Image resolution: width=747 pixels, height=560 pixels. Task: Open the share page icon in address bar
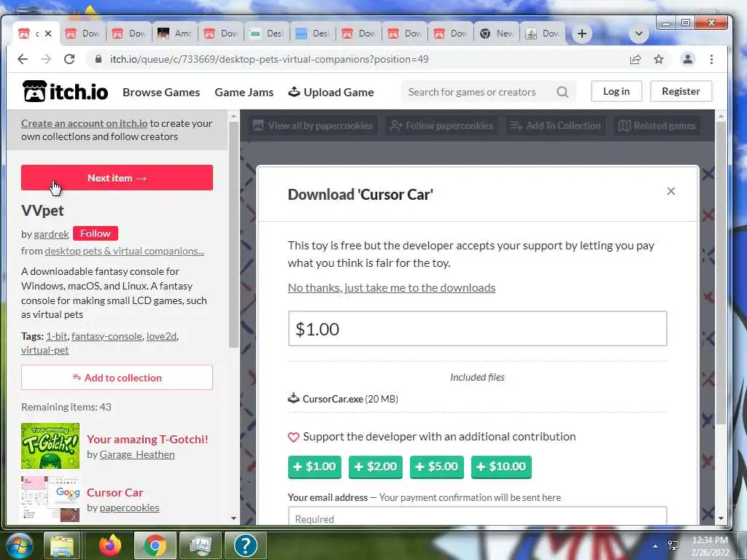pyautogui.click(x=635, y=59)
